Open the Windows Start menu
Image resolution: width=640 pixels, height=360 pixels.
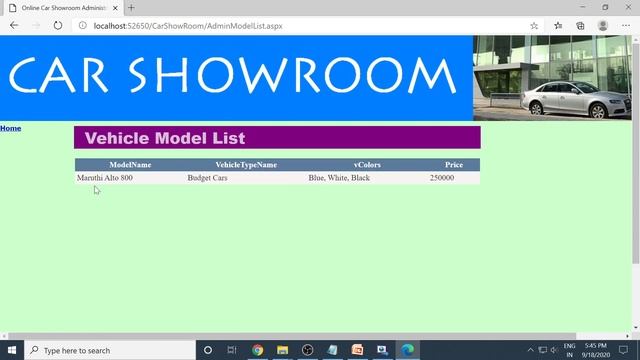click(x=12, y=350)
